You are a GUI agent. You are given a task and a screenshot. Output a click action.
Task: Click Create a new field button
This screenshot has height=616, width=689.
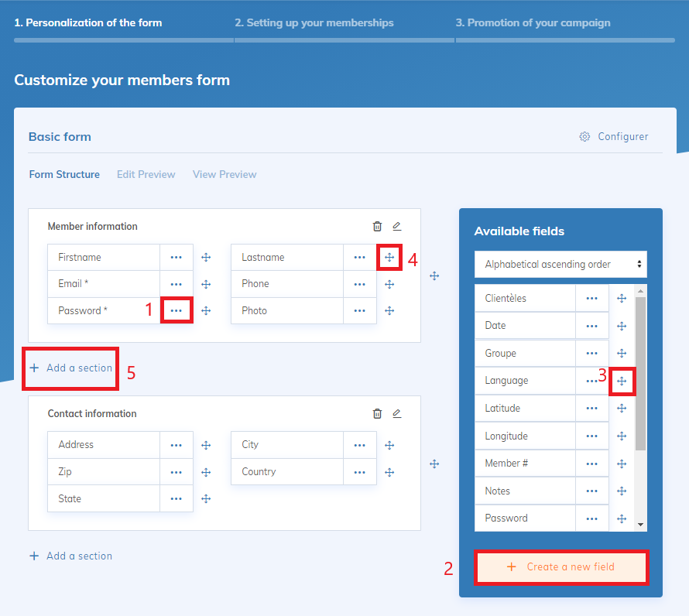(x=560, y=567)
